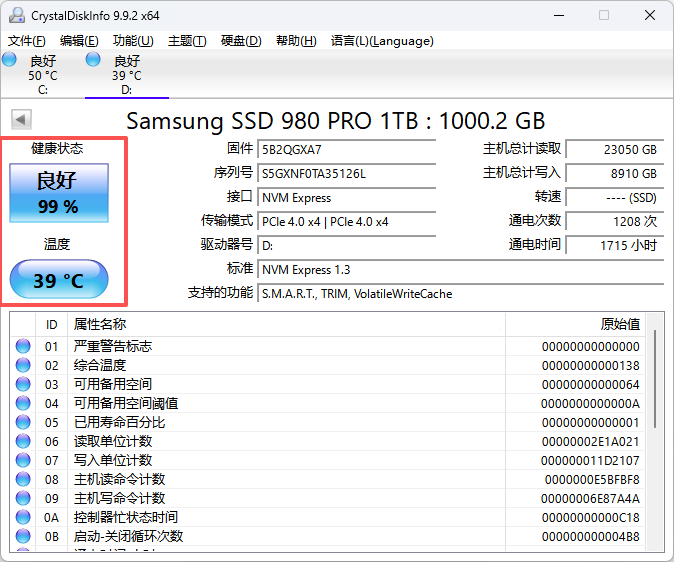Click the 39 °C temperature button
The height and width of the screenshot is (562, 674).
59,279
